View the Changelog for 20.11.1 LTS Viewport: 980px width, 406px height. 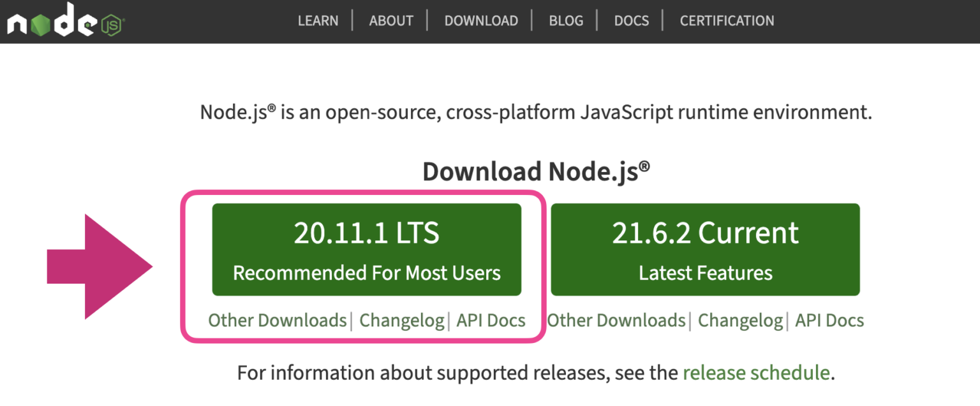coord(401,320)
